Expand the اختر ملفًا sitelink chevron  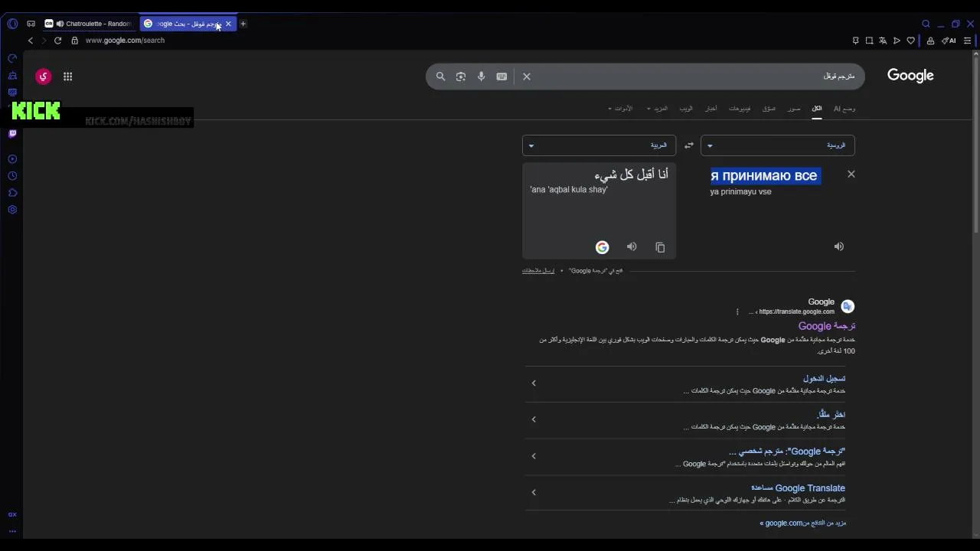pyautogui.click(x=534, y=419)
